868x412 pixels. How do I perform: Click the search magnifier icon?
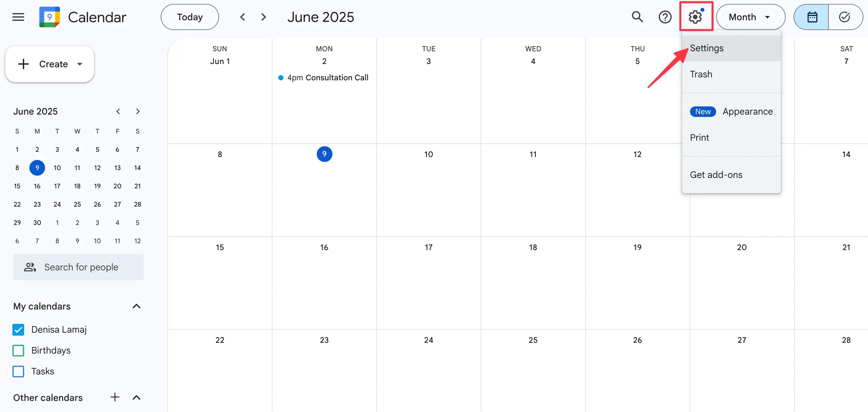pos(637,17)
